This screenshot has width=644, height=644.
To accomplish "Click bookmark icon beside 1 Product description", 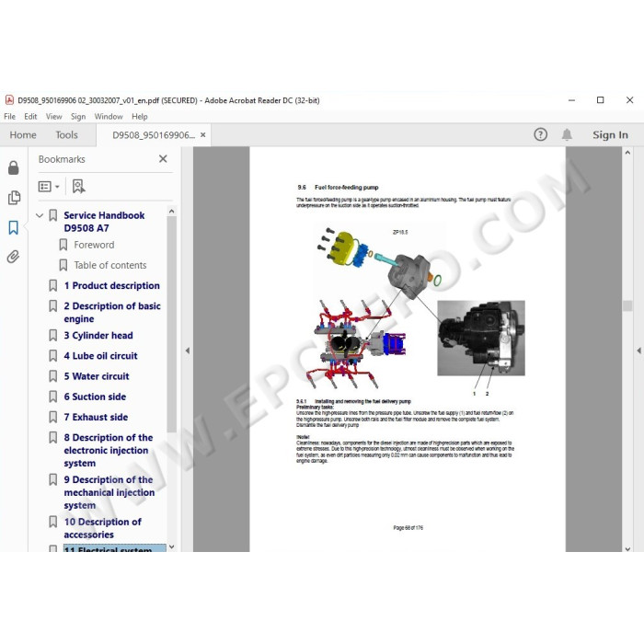I will pos(53,285).
